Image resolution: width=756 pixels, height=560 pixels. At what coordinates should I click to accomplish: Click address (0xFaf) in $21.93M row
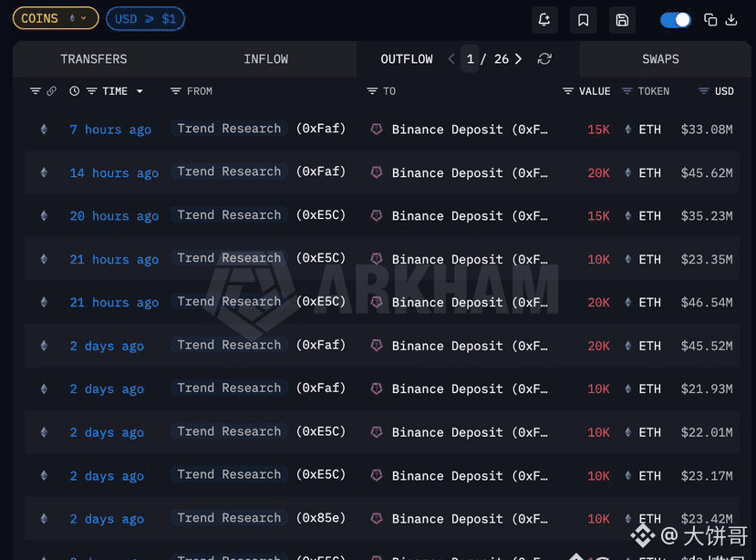pyautogui.click(x=321, y=388)
